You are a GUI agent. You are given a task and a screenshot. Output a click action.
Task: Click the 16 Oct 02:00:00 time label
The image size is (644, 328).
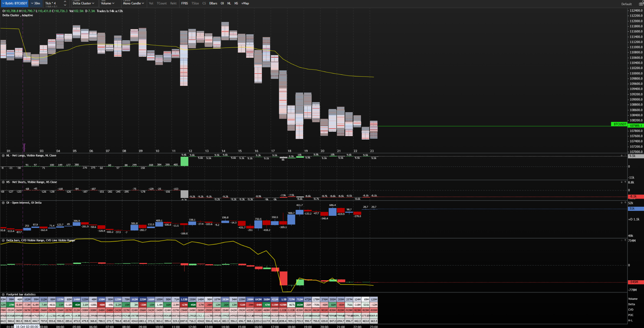(27, 326)
